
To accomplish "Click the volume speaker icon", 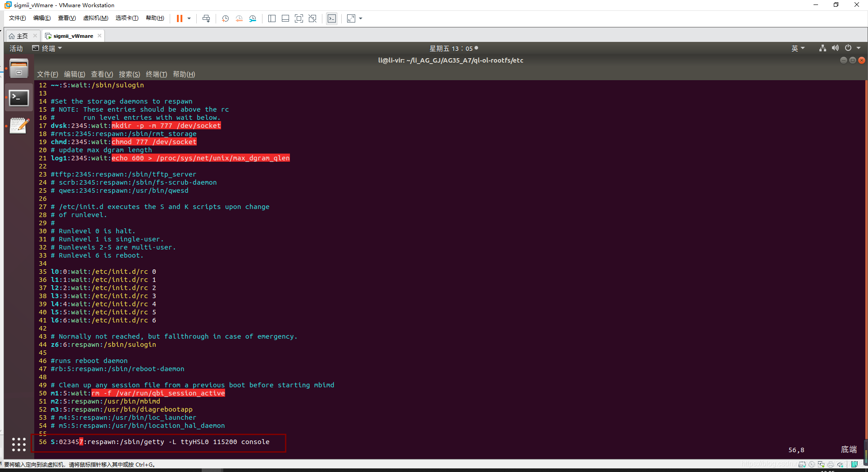I will (x=835, y=48).
